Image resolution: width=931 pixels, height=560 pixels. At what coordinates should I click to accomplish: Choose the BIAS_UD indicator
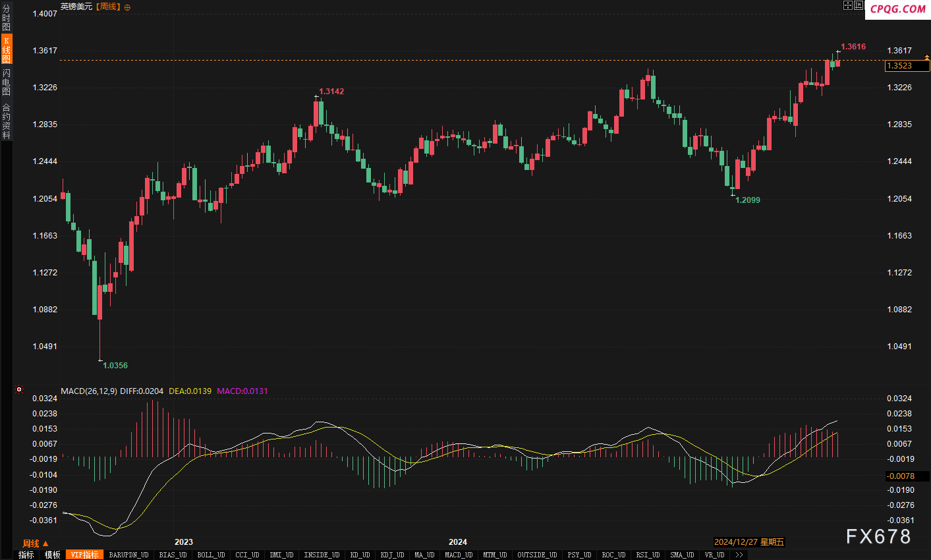point(173,555)
